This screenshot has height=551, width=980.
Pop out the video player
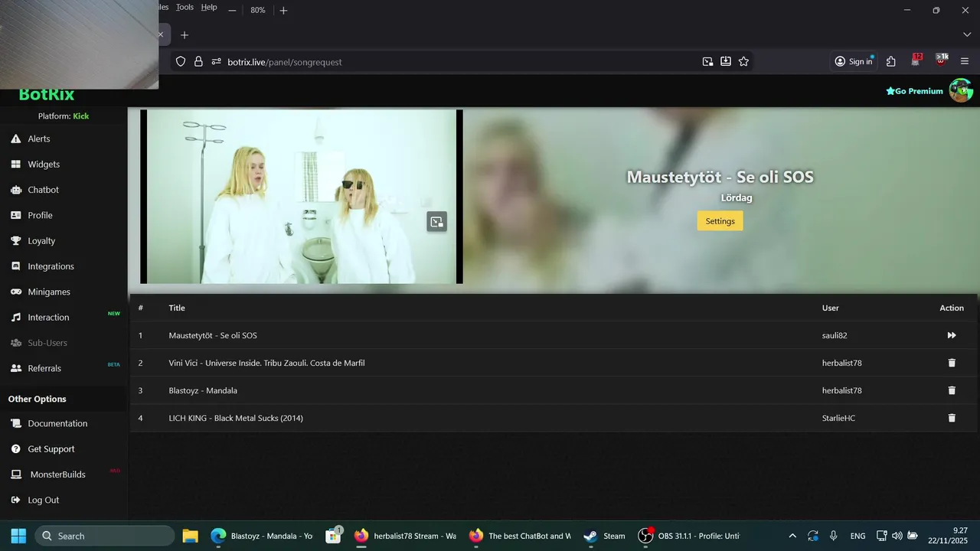(436, 222)
